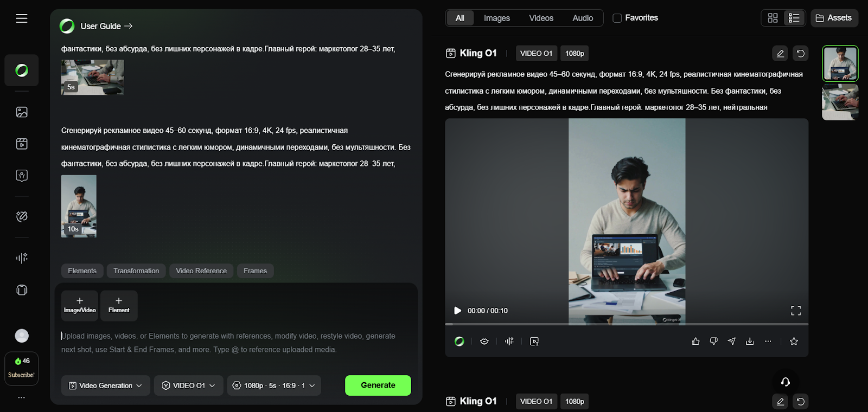Click the video progress bar
Screen dimensions: 868x412
[x=627, y=324]
